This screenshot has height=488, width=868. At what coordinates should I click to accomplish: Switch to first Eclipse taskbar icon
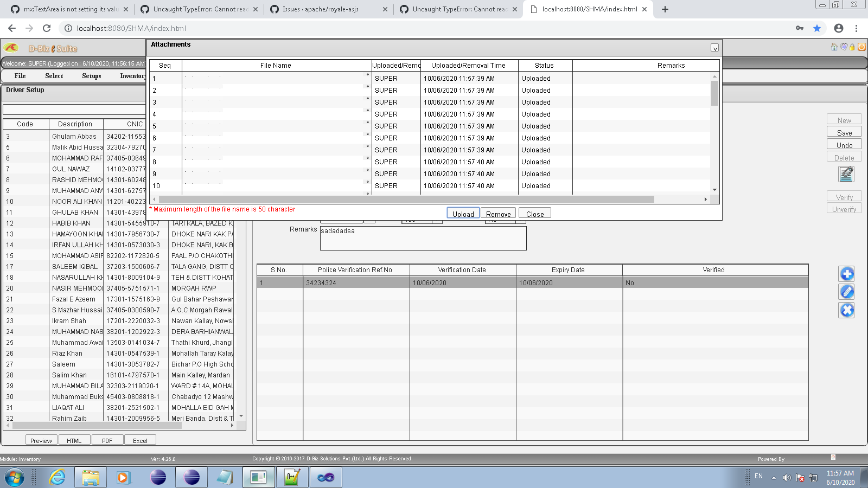coord(158,478)
